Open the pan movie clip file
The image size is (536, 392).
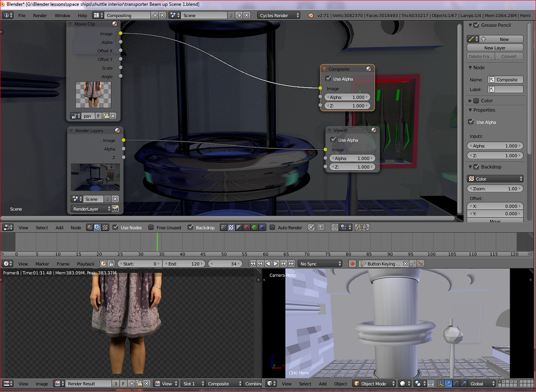[106, 116]
